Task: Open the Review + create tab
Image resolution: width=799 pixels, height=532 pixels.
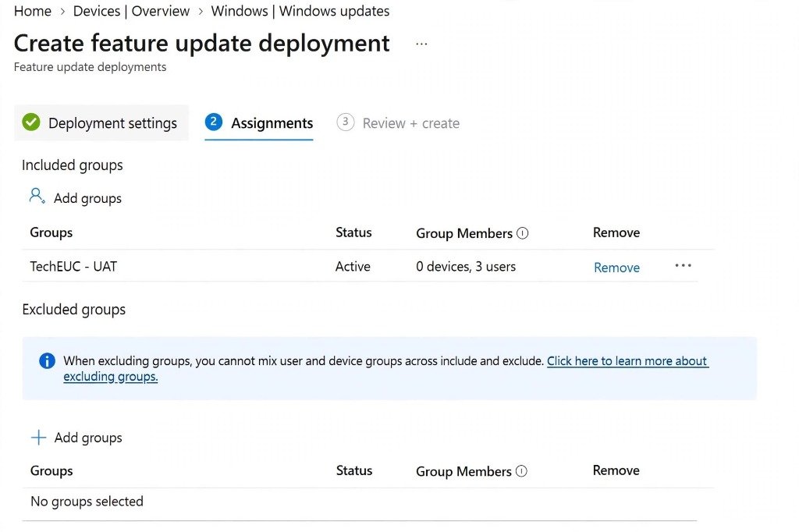Action: pyautogui.click(x=398, y=122)
